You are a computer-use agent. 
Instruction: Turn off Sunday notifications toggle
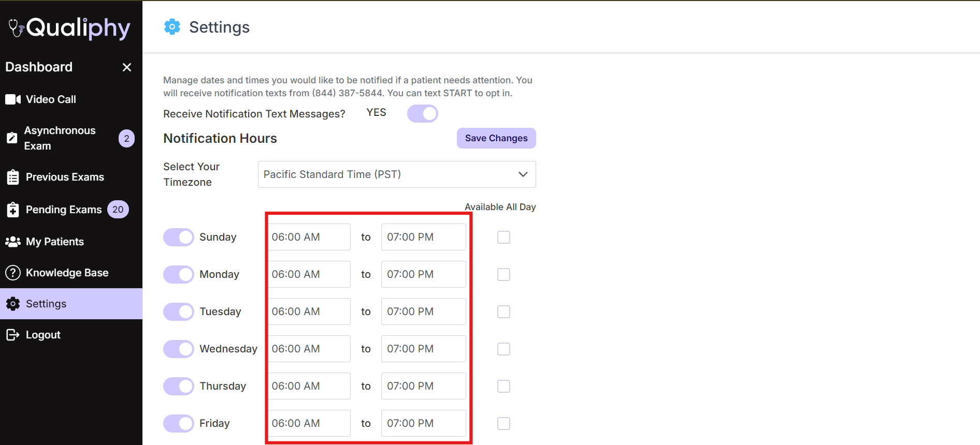tap(179, 237)
